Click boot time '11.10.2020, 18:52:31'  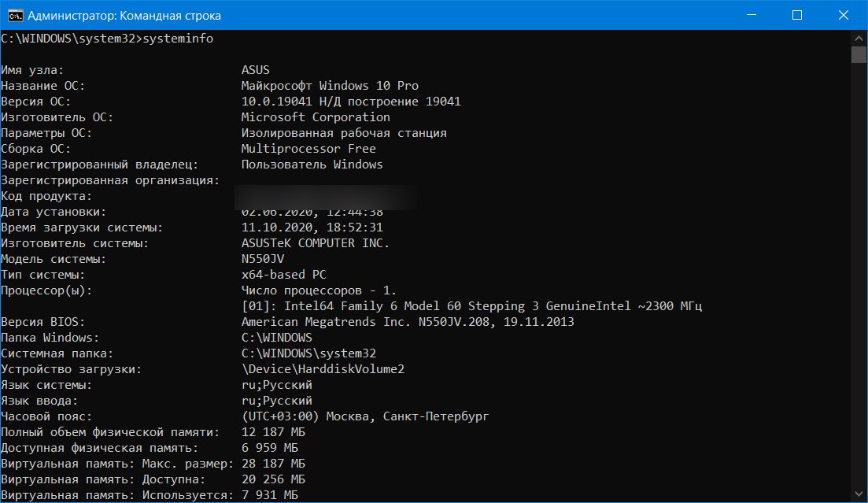[312, 227]
